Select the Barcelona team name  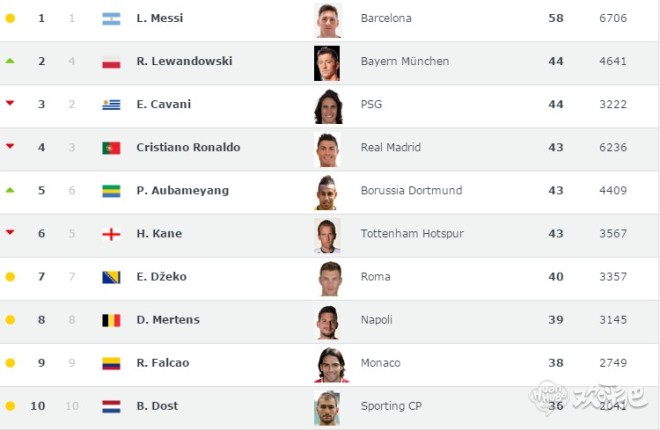(x=386, y=18)
